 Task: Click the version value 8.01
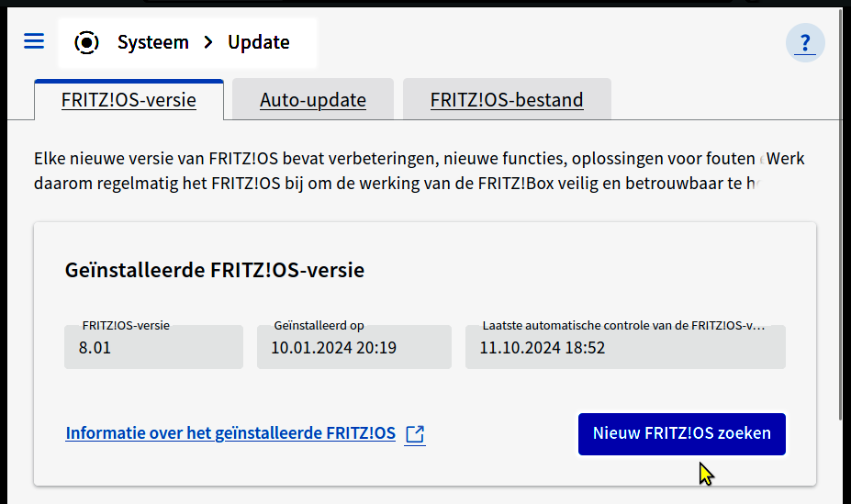coord(95,348)
